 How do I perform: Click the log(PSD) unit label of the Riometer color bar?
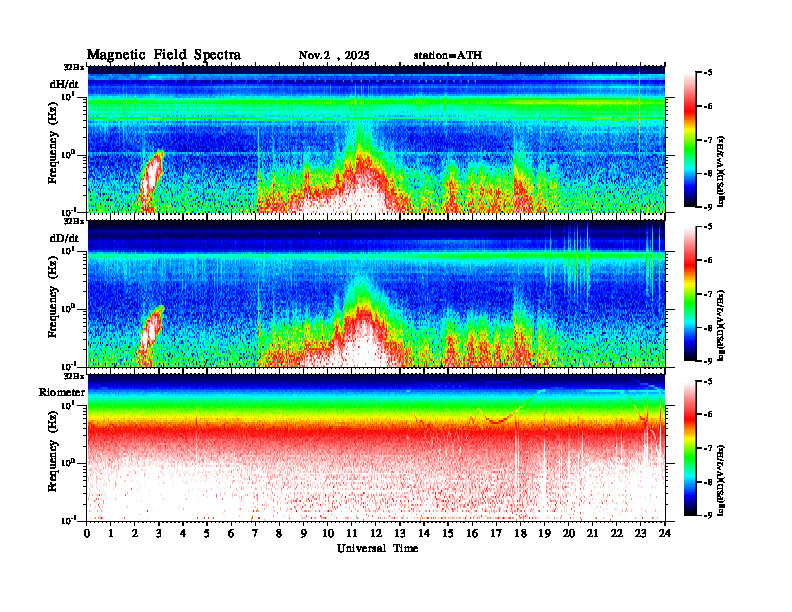(x=721, y=480)
